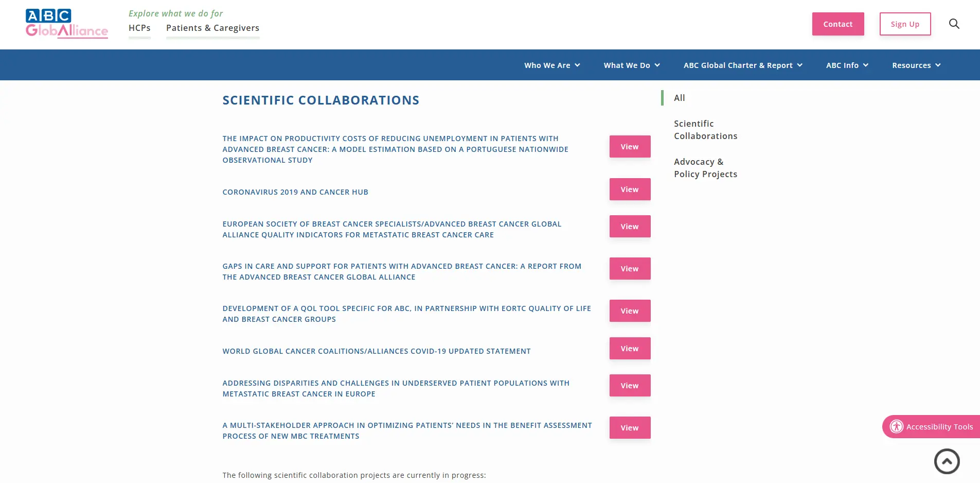Screen dimensions: 980x483
Task: Click the Sign Up button
Action: (x=905, y=24)
